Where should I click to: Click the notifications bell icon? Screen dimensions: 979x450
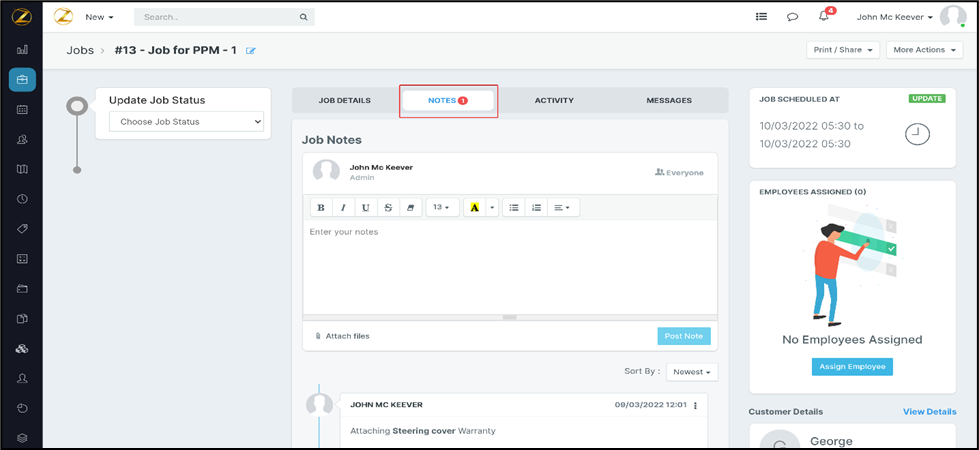pyautogui.click(x=824, y=17)
